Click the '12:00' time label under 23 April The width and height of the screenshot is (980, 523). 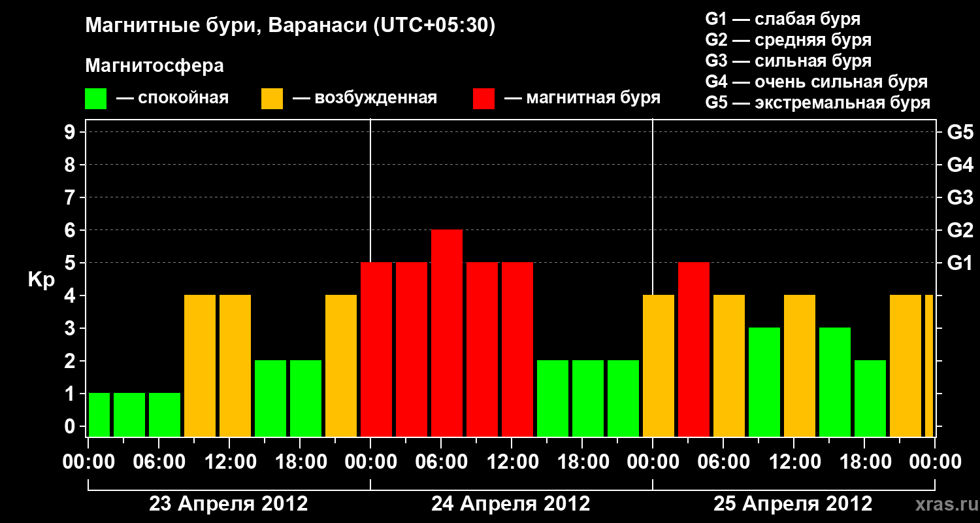[229, 462]
